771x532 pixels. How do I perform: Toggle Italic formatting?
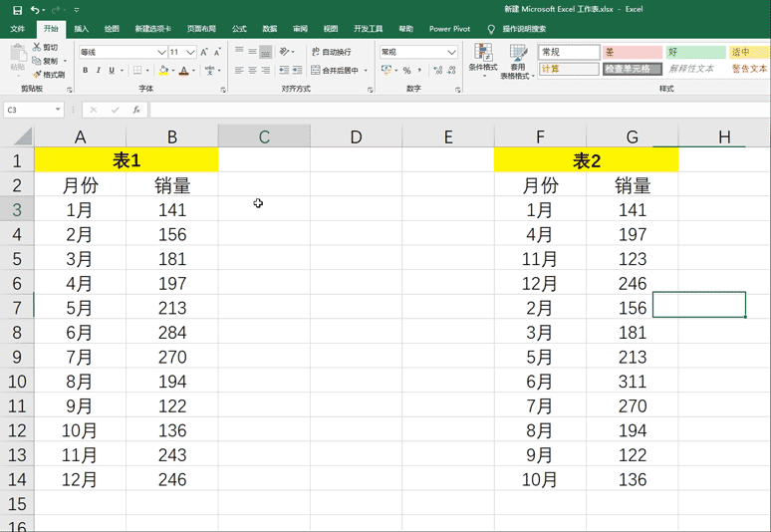[98, 71]
